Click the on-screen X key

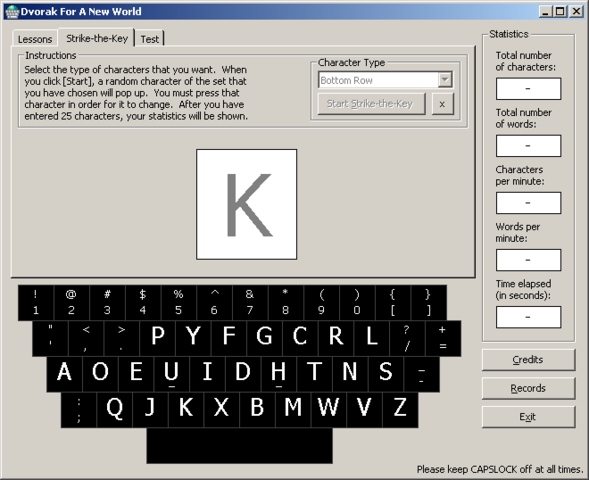click(222, 409)
